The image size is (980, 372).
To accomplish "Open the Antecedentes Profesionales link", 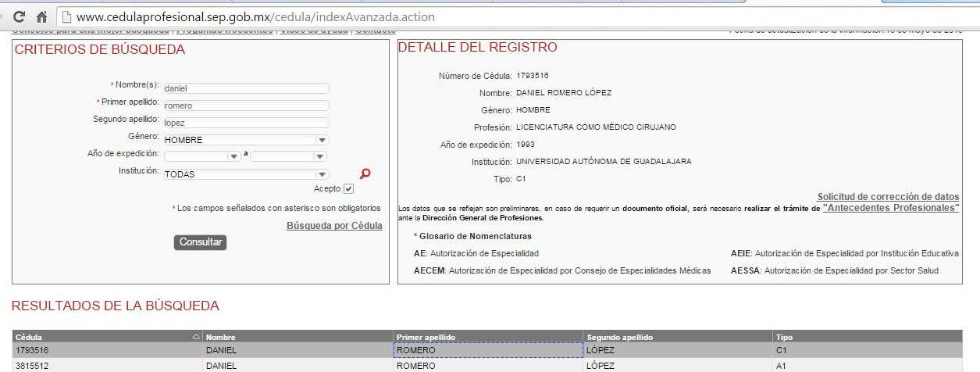I will coord(891,209).
